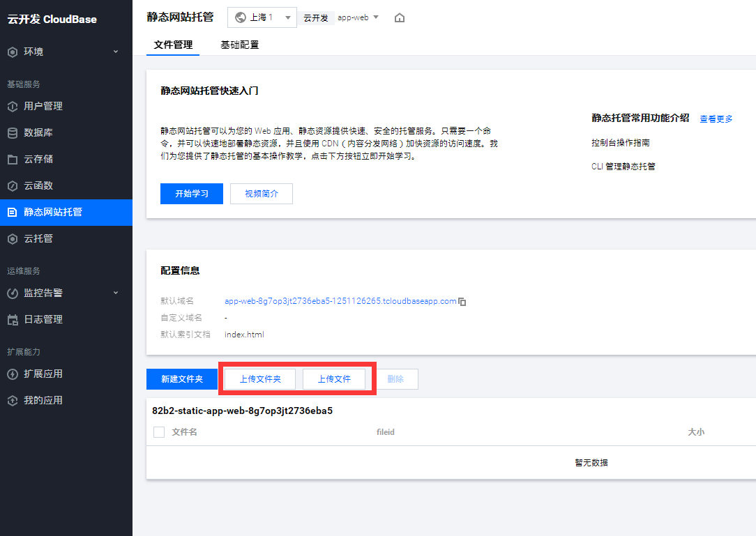Viewport: 756px width, 536px height.
Task: Click the 云开发 label in header
Action: (316, 18)
